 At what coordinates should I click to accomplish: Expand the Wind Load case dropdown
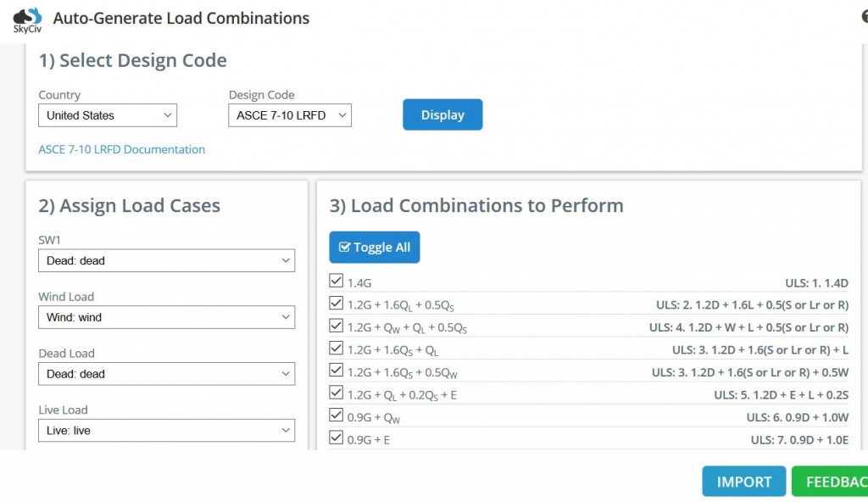tap(166, 317)
